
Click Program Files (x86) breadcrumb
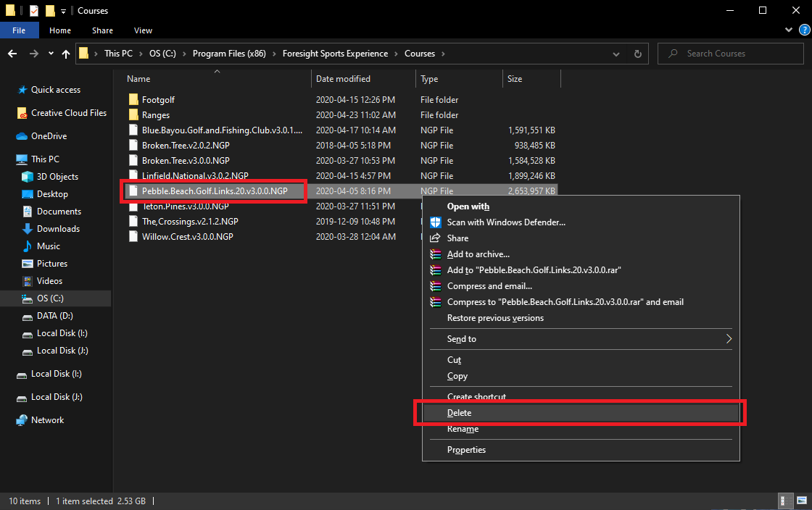(229, 54)
